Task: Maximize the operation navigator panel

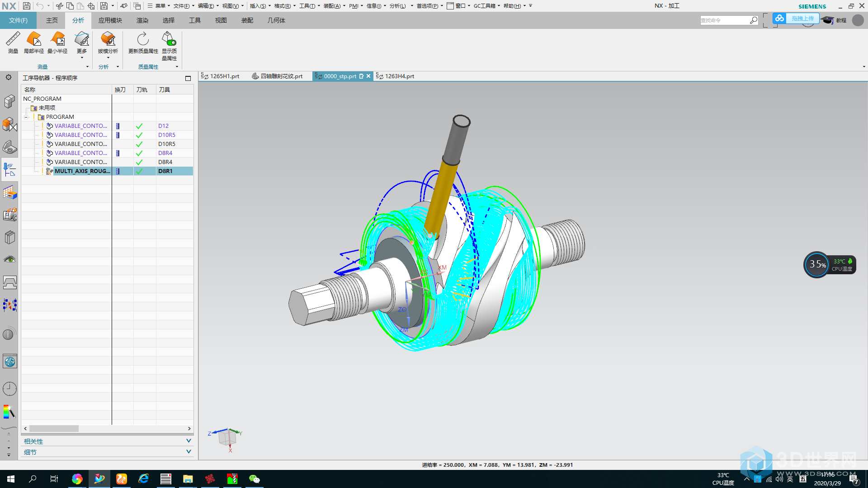Action: pos(188,78)
